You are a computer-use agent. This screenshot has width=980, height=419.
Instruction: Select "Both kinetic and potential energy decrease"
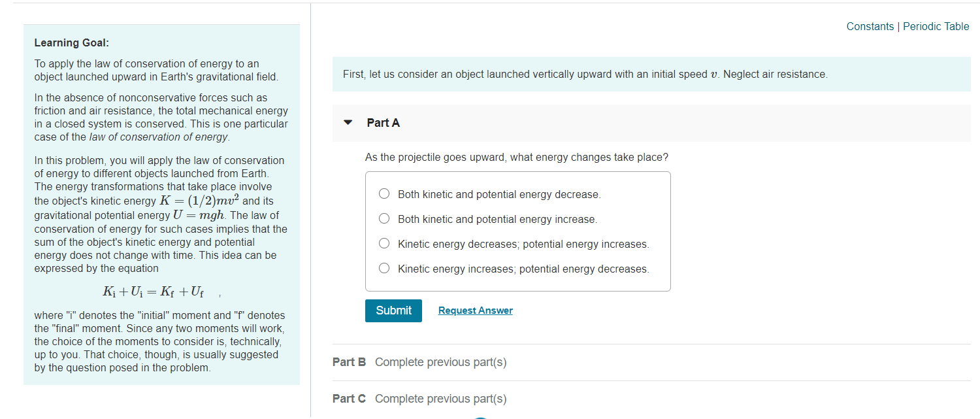384,193
